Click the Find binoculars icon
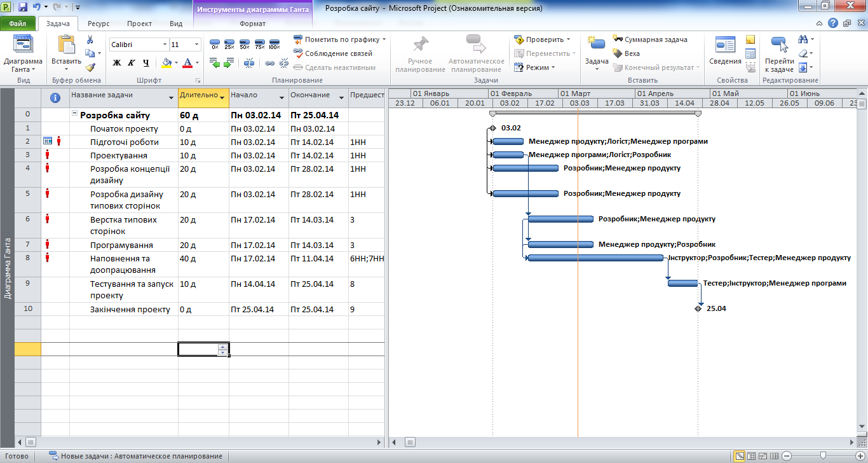 [x=803, y=39]
